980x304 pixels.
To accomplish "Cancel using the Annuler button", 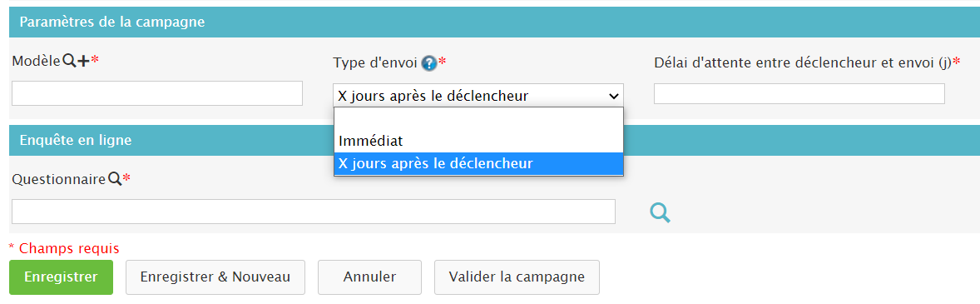I will 369,277.
